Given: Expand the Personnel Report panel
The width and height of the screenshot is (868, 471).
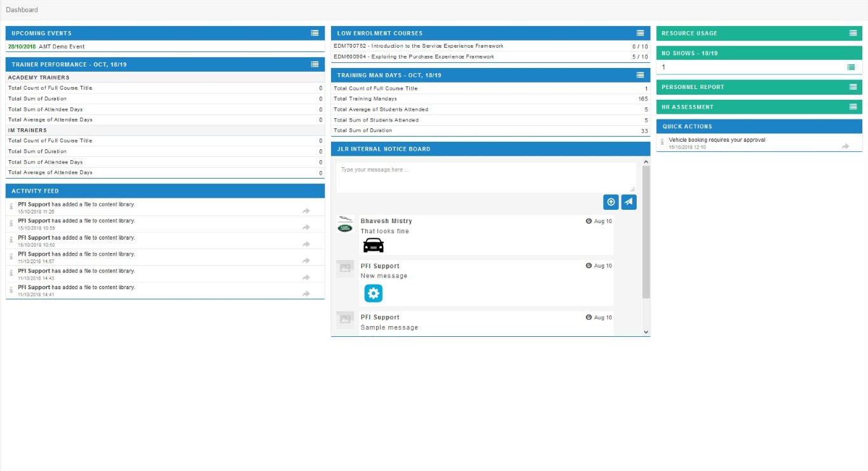Looking at the screenshot, I should click(x=853, y=87).
